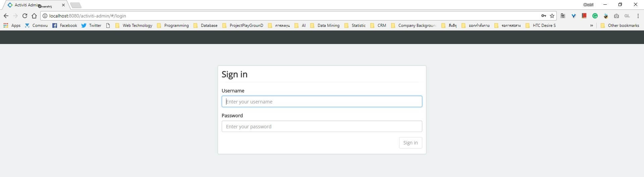This screenshot has width=644, height=177.
Task: Click into the Password field
Action: 322,127
